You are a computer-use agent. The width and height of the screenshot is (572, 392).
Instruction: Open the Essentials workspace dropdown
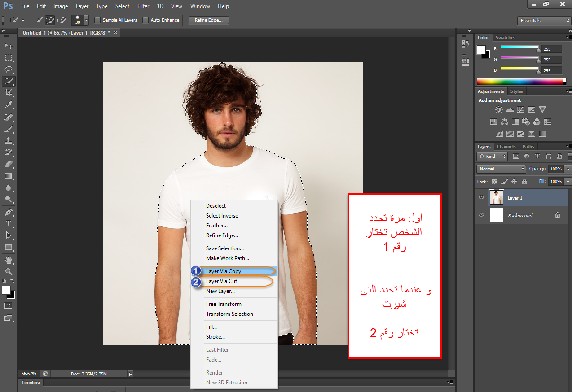544,21
